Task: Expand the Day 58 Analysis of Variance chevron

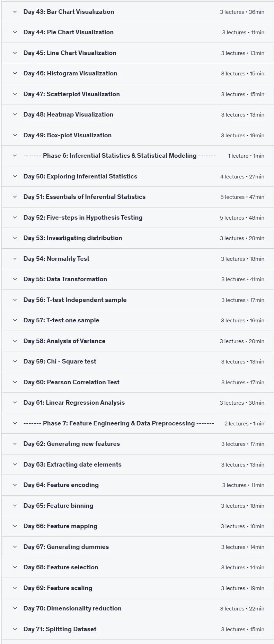Action: coord(15,341)
